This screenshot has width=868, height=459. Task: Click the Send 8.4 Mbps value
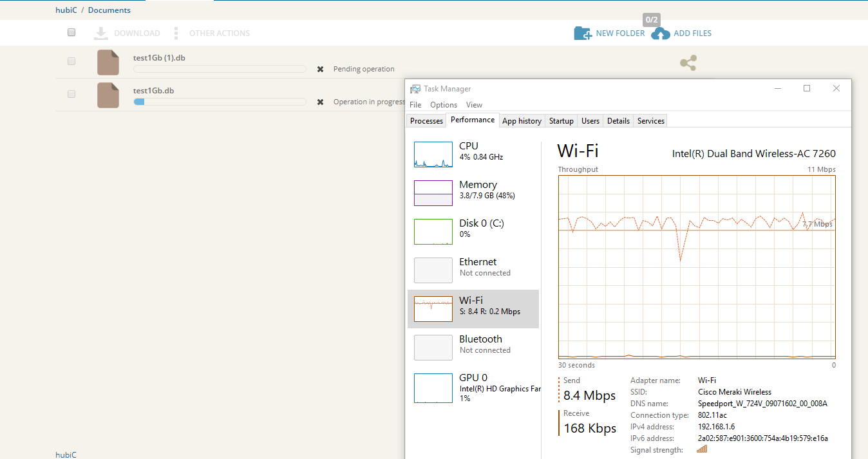(589, 395)
